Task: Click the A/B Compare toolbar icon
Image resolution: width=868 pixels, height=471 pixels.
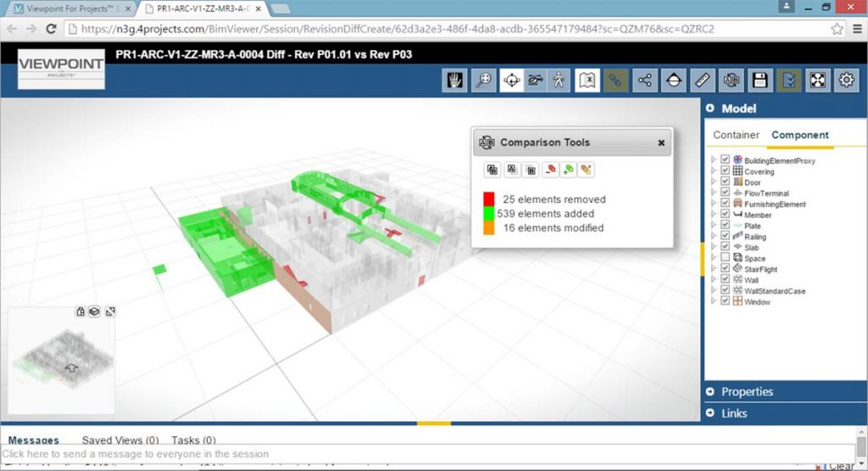Action: [732, 80]
